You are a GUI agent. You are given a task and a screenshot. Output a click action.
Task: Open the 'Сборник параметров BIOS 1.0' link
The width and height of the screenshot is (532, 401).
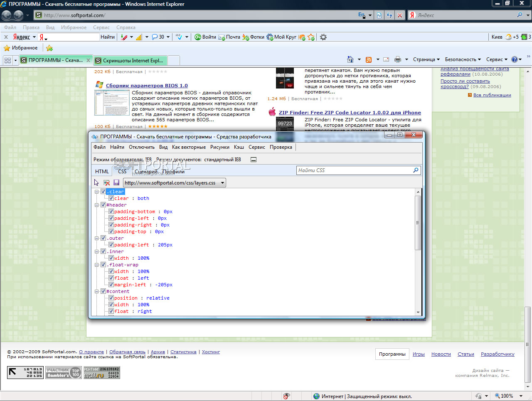pos(147,86)
